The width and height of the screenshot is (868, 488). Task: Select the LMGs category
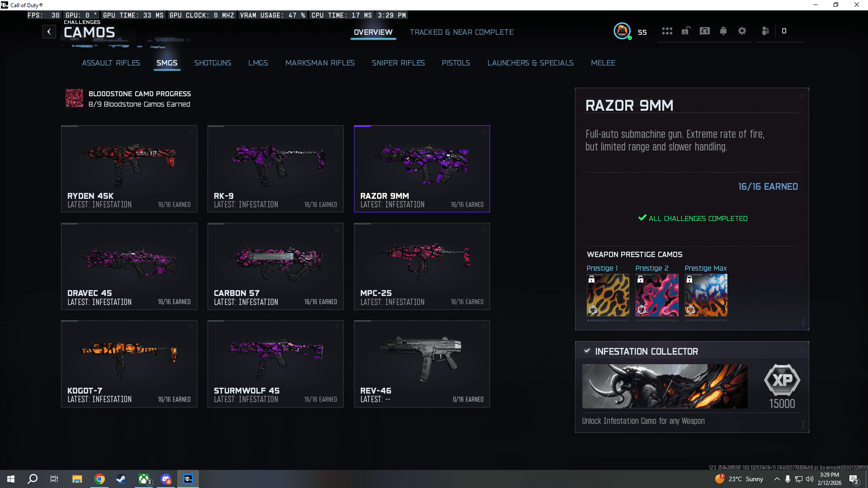(x=258, y=63)
